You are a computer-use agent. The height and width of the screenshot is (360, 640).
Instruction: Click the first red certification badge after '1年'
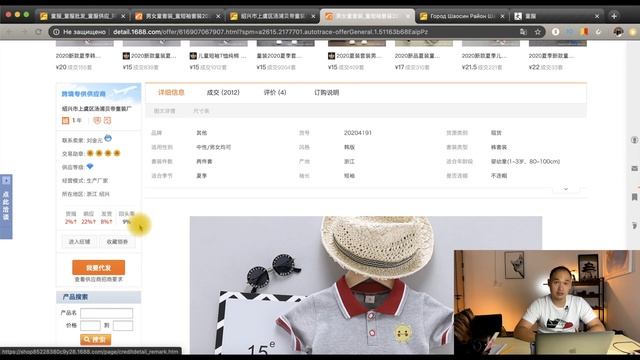click(97, 120)
